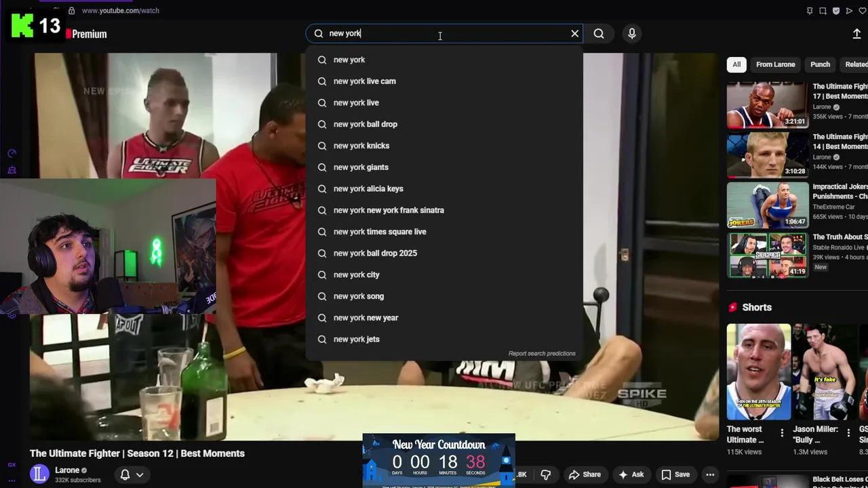Select the 'From Larone' filter chip
This screenshot has height=488, width=868.
(x=775, y=64)
